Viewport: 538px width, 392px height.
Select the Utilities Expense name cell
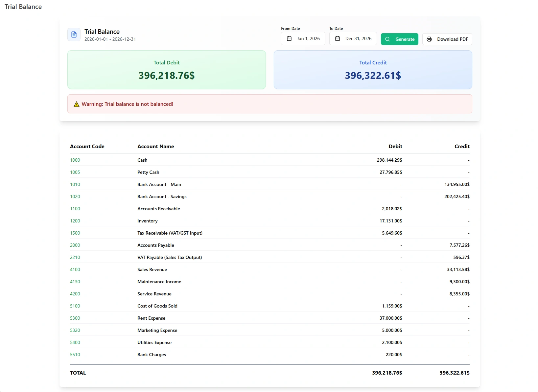pos(154,342)
